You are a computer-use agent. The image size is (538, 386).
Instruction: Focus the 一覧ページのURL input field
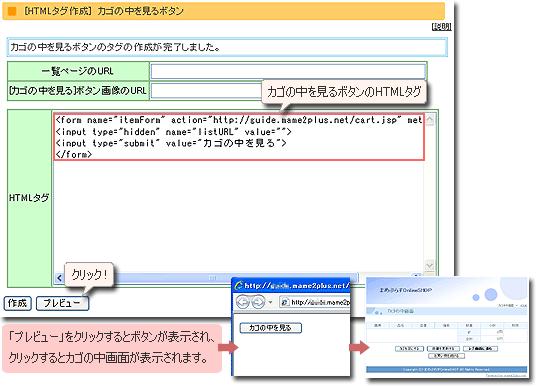[x=288, y=72]
